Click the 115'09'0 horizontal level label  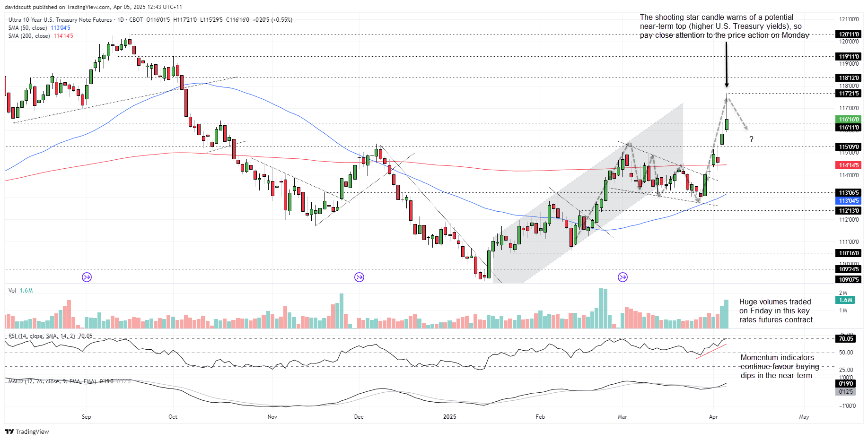click(849, 147)
